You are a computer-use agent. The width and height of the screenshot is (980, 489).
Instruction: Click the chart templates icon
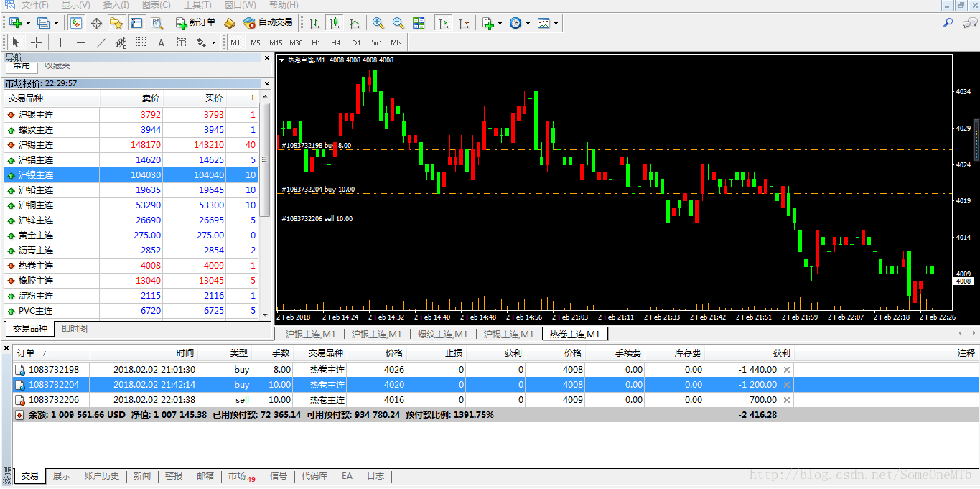click(x=543, y=23)
